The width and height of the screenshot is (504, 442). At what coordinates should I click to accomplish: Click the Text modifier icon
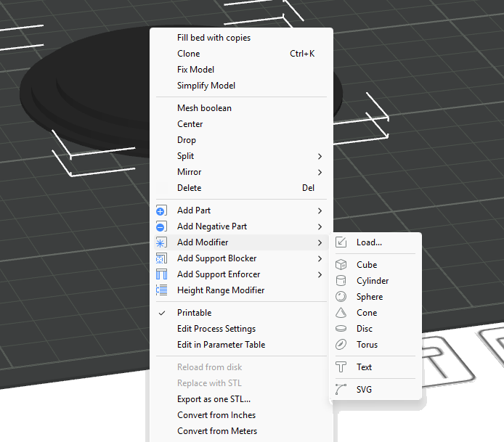click(341, 367)
